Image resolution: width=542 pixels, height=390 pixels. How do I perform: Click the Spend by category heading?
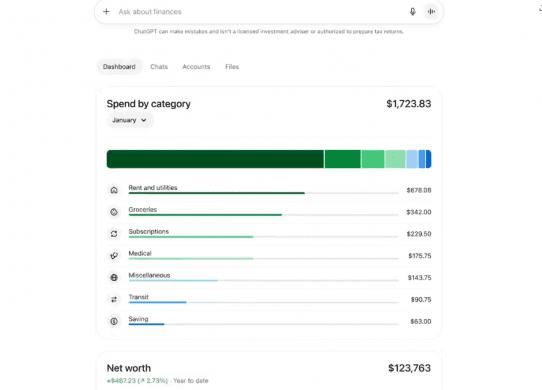point(149,104)
